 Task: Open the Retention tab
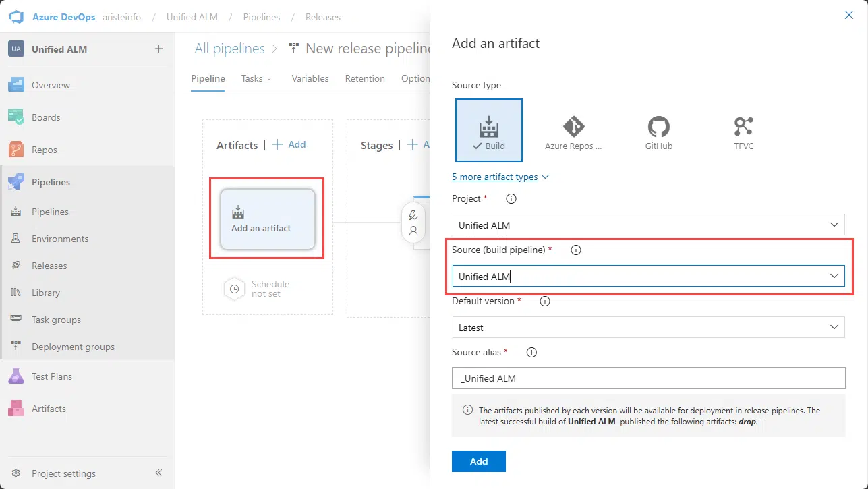pyautogui.click(x=365, y=78)
